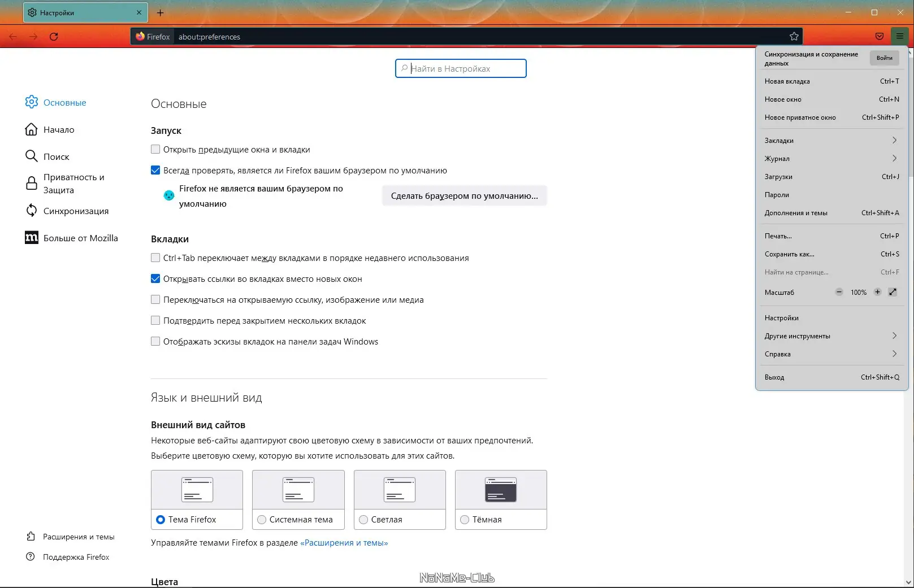Open the Начало settings category
The height and width of the screenshot is (588, 914).
[50, 129]
